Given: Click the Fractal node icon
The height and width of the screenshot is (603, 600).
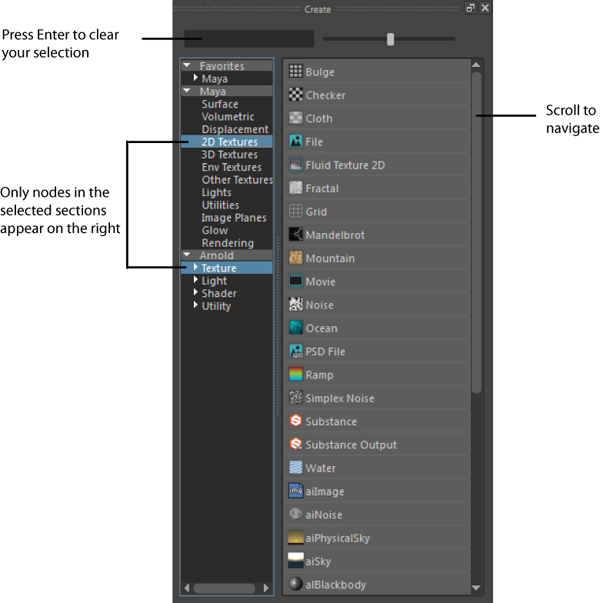Looking at the screenshot, I should [296, 188].
